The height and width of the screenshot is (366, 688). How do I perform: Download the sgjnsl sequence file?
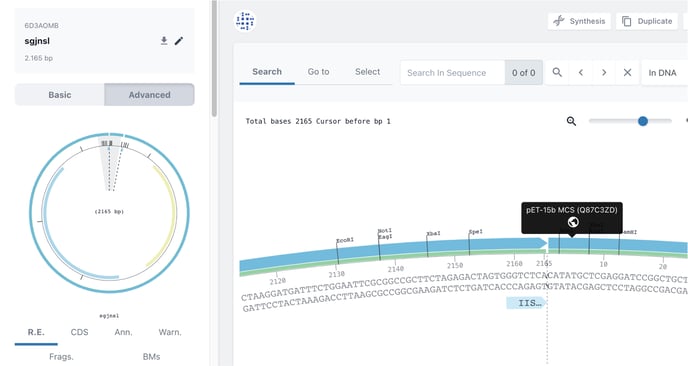pos(164,41)
